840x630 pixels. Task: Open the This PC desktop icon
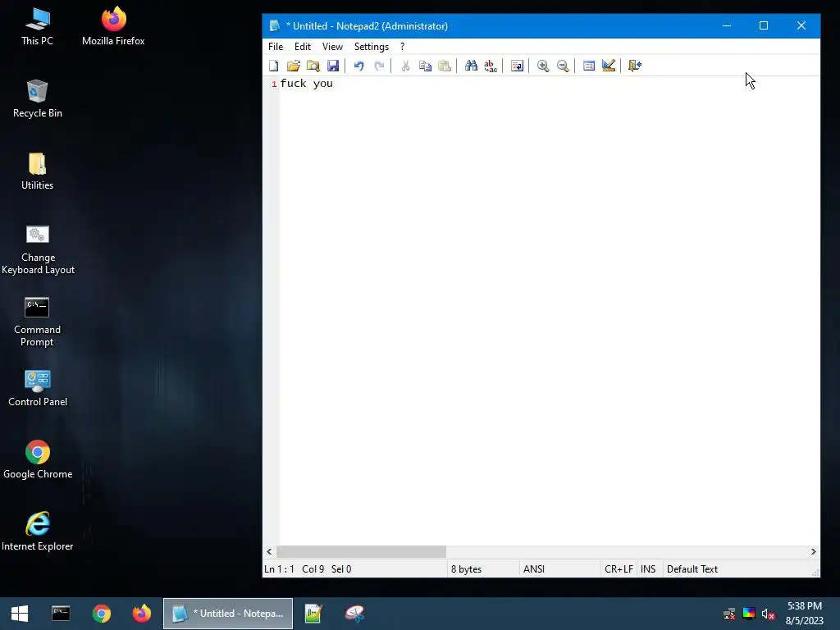click(x=37, y=26)
